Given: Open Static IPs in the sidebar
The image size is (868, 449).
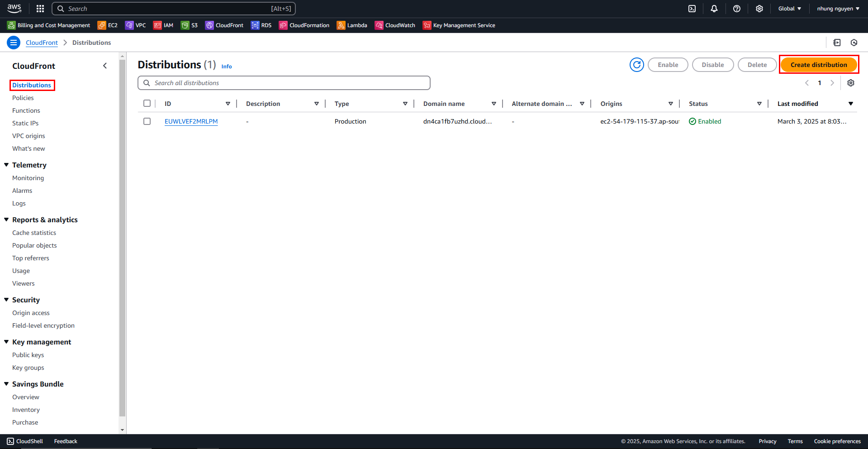Looking at the screenshot, I should [x=25, y=123].
